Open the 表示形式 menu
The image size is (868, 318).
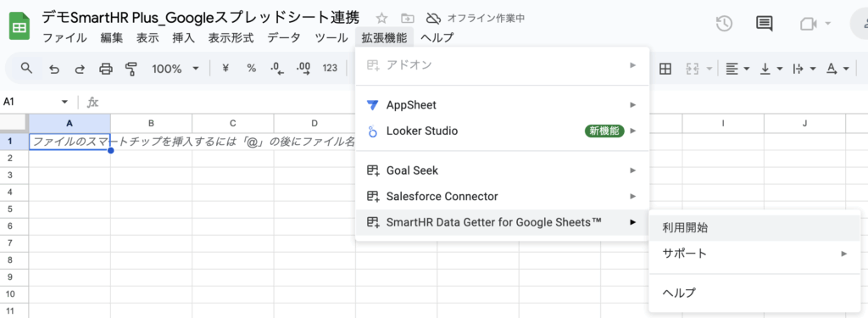click(231, 37)
